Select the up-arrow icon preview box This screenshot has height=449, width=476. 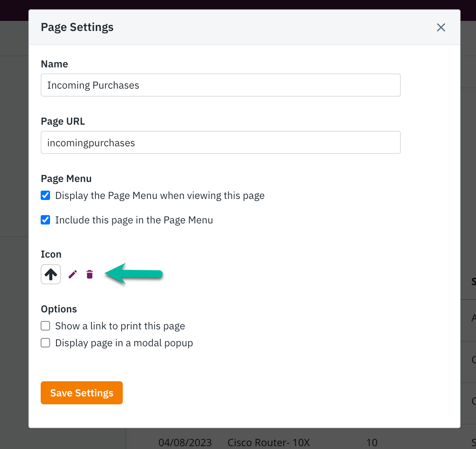[51, 274]
